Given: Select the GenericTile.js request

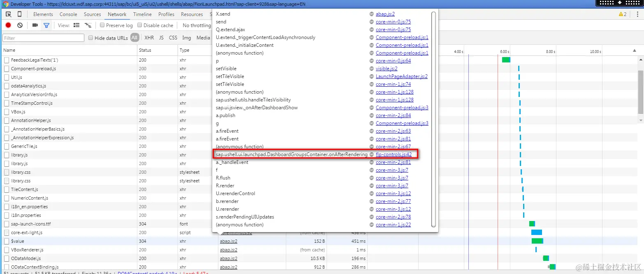Looking at the screenshot, I should [x=24, y=146].
